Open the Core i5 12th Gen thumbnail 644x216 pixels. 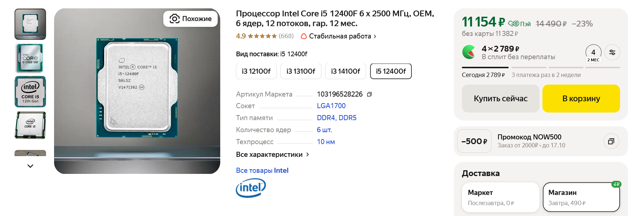click(30, 91)
